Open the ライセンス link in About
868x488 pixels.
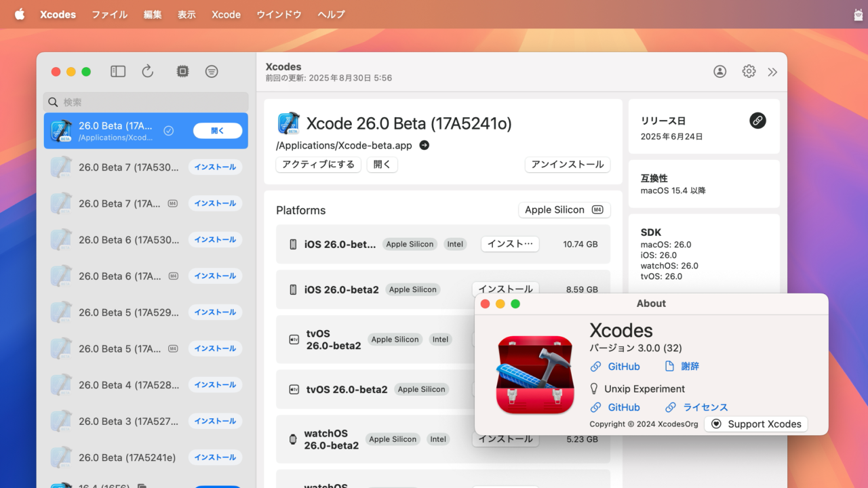[705, 407]
